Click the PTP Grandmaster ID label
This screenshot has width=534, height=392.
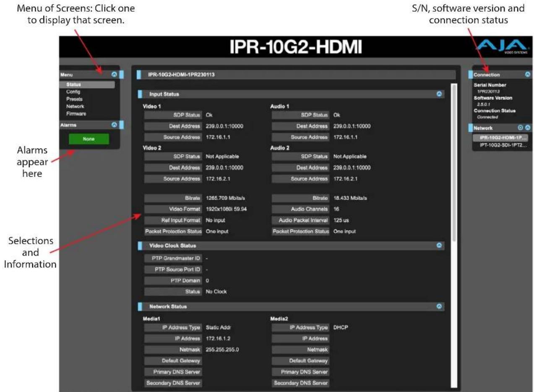point(174,258)
